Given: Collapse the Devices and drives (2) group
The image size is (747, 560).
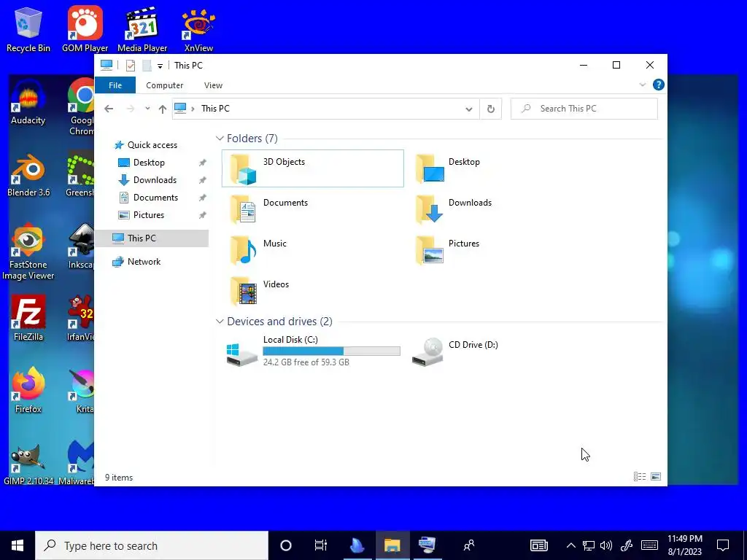Looking at the screenshot, I should [220, 322].
